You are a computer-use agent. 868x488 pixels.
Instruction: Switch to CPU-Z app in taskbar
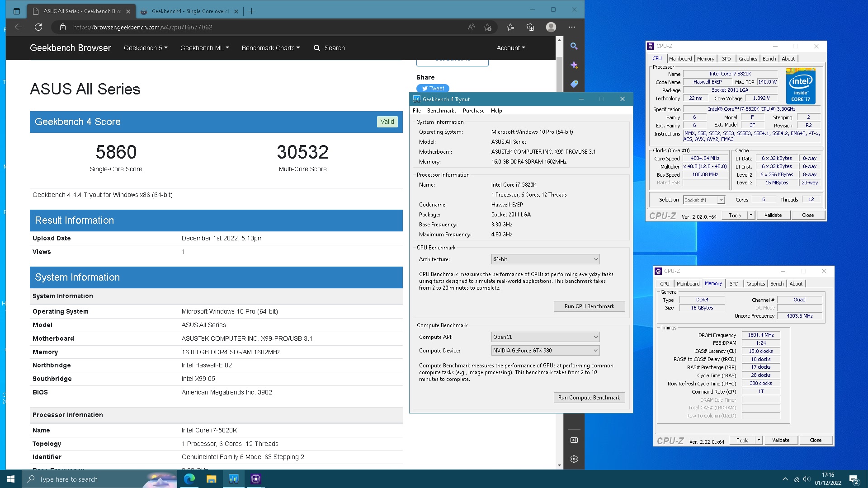click(x=256, y=479)
